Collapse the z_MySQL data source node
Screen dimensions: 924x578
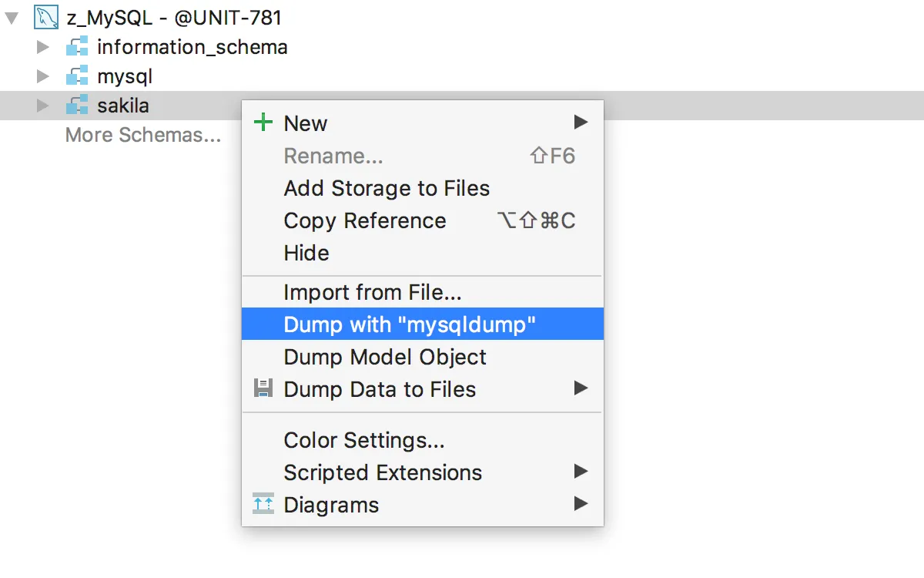pyautogui.click(x=12, y=17)
